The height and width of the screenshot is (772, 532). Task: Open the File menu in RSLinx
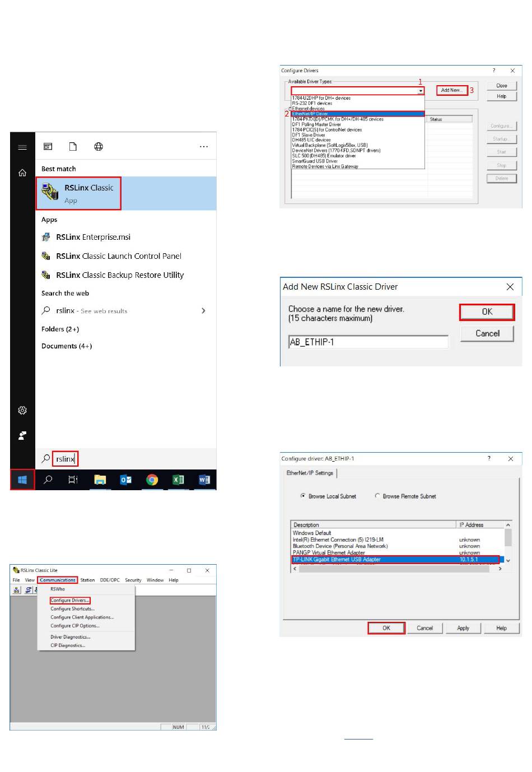point(16,580)
